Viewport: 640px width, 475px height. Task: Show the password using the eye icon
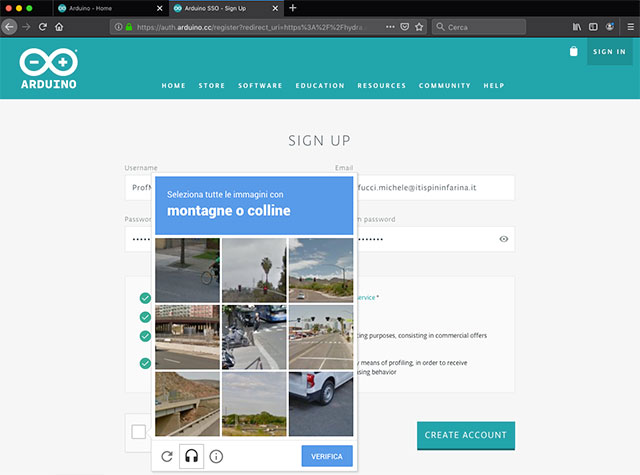coord(504,239)
